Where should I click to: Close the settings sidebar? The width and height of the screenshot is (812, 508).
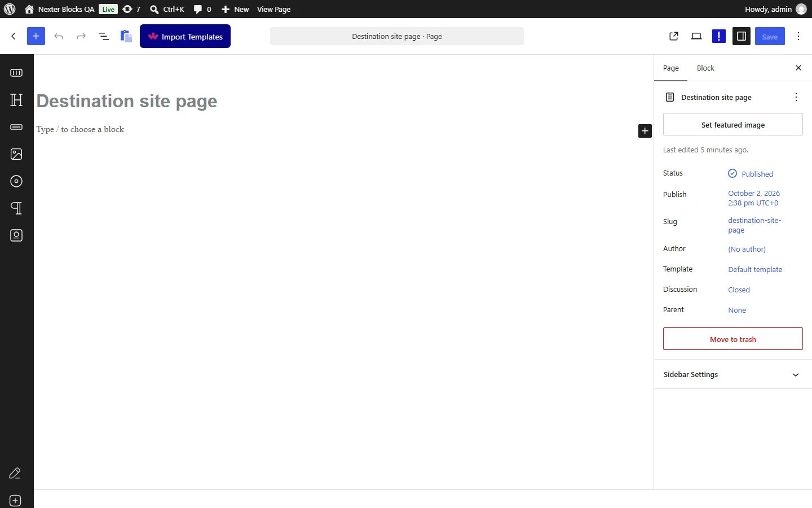[798, 68]
